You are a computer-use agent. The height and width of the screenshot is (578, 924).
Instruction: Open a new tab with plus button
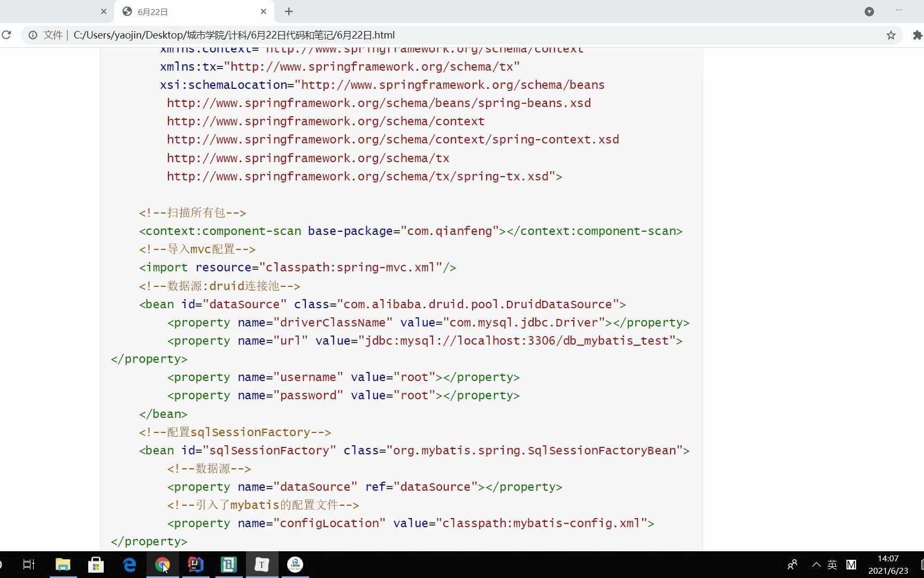[289, 11]
